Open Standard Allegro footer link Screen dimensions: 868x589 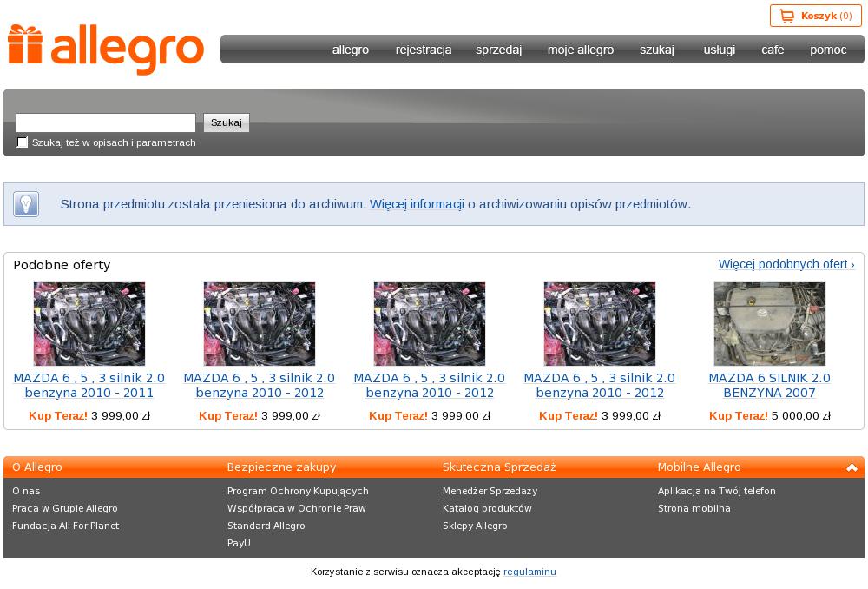[266, 526]
